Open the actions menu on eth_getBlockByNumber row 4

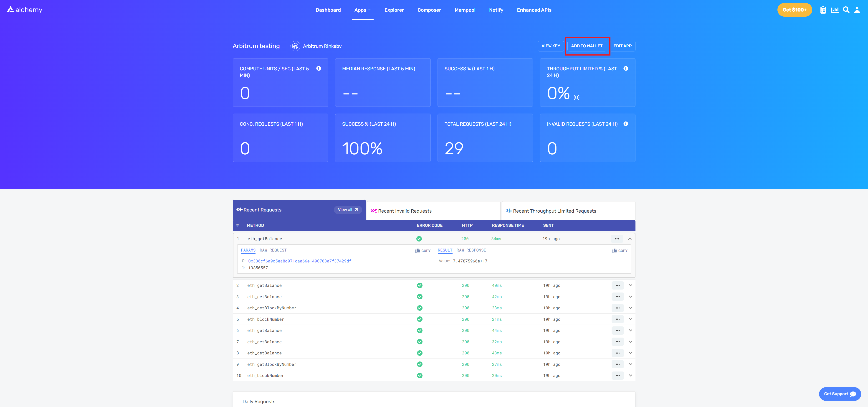(x=617, y=308)
